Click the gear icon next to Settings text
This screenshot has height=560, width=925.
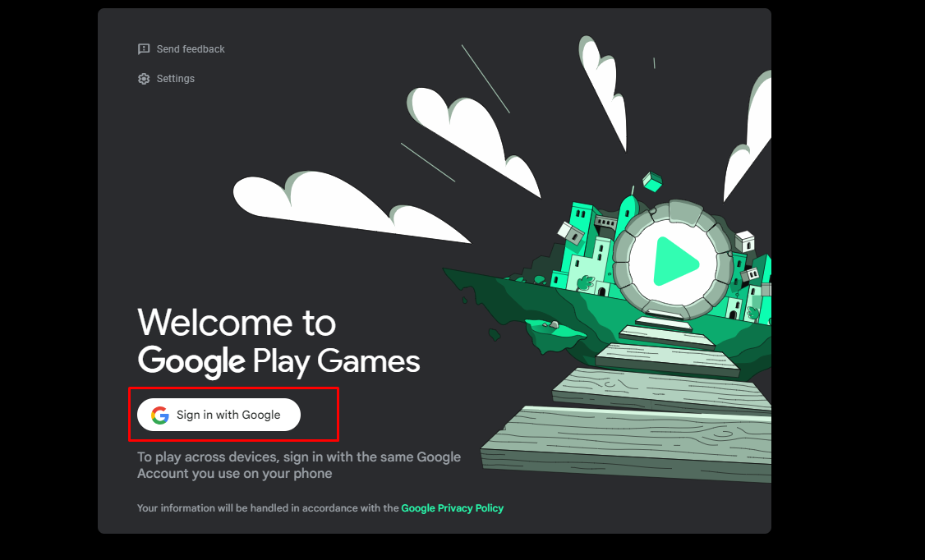pos(144,78)
